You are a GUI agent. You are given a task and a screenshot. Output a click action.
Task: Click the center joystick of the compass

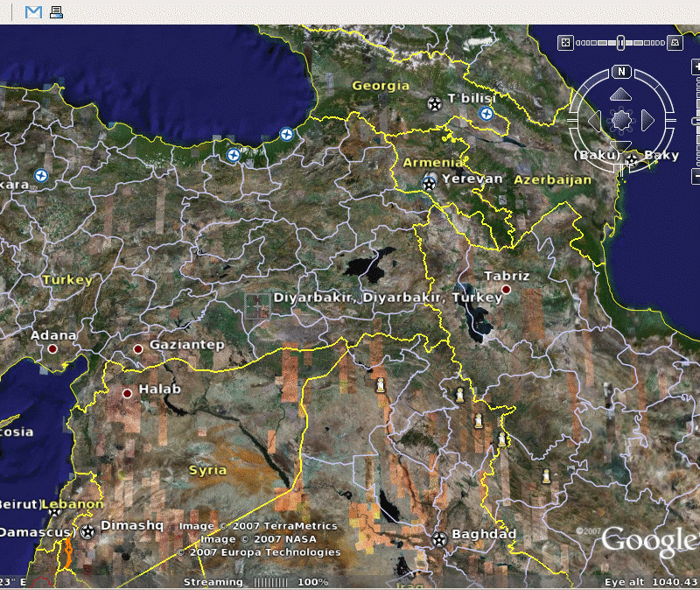point(621,120)
